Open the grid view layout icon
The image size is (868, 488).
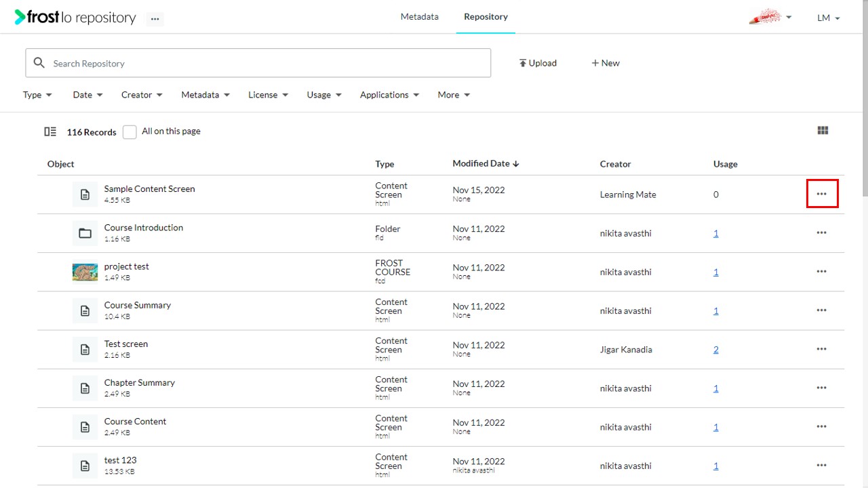point(823,131)
